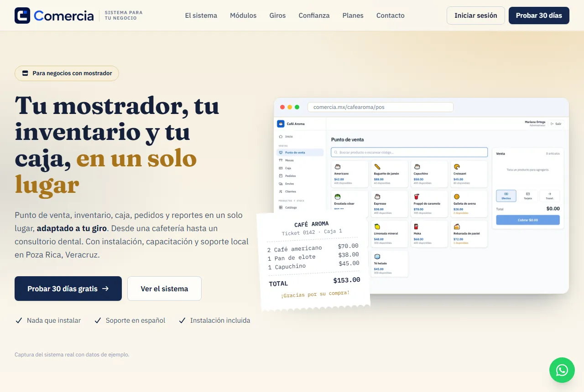This screenshot has width=584, height=392.
Task: Choose the Efectivo payment method
Action: [x=506, y=196]
